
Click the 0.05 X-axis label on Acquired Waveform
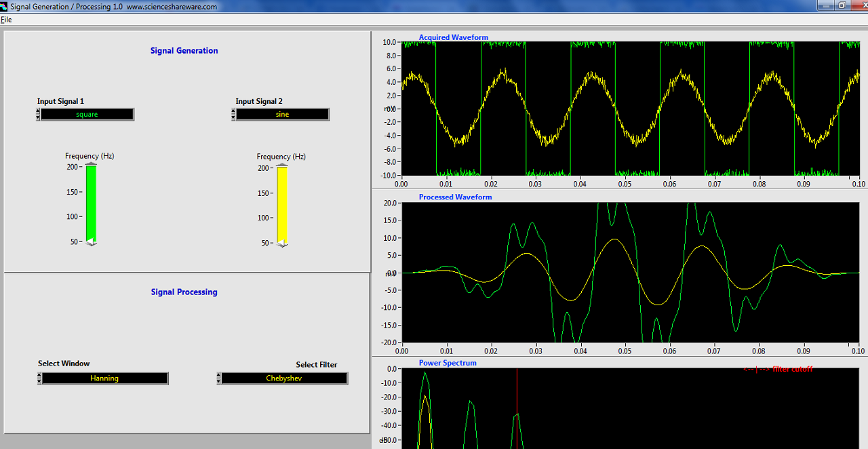click(625, 183)
